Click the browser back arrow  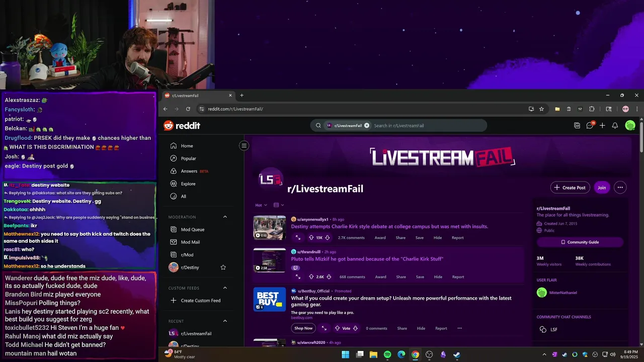pyautogui.click(x=166, y=109)
